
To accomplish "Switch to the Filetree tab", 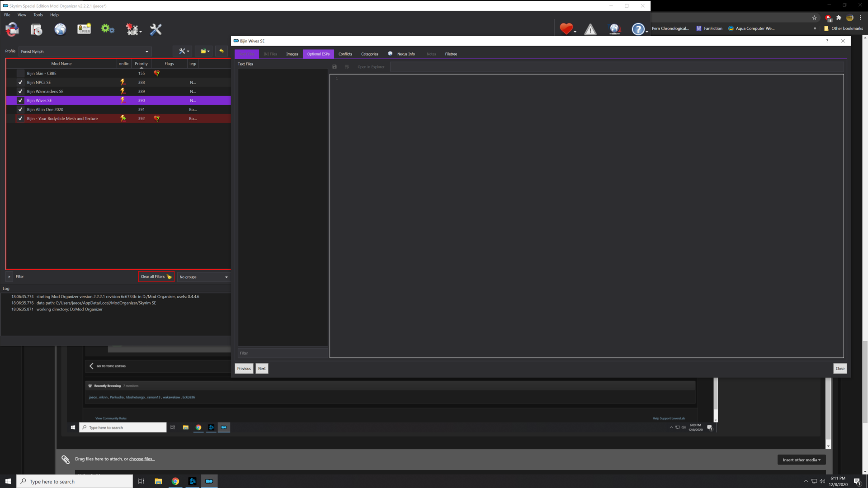I will coord(451,54).
